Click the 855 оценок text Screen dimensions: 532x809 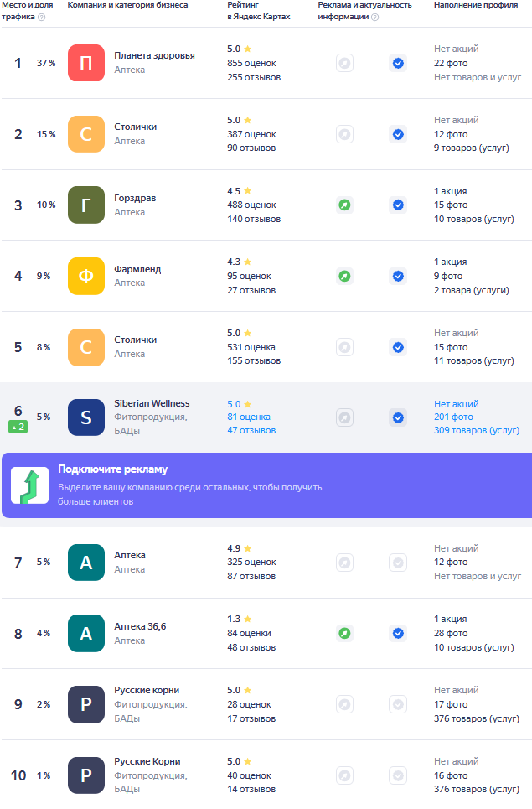point(251,63)
